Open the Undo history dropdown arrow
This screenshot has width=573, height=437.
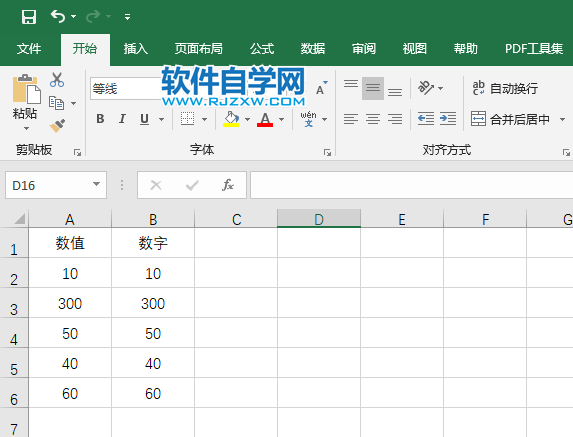tap(73, 16)
